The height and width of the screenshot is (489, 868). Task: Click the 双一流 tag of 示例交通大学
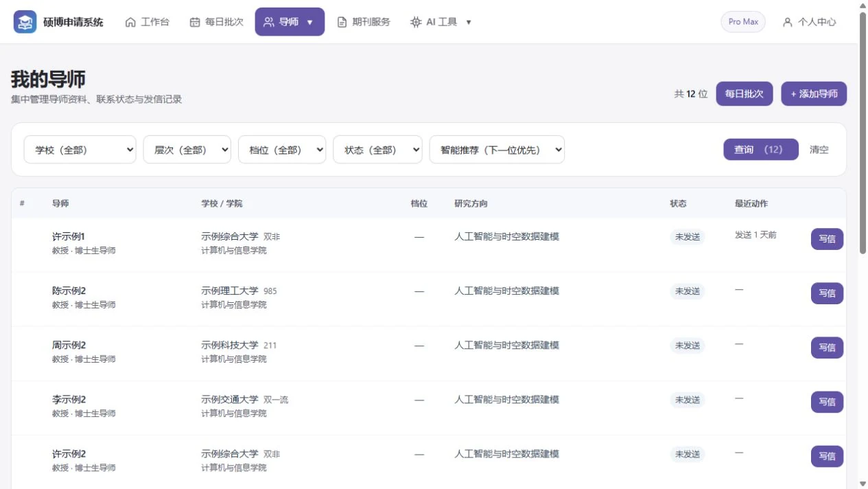pos(276,400)
